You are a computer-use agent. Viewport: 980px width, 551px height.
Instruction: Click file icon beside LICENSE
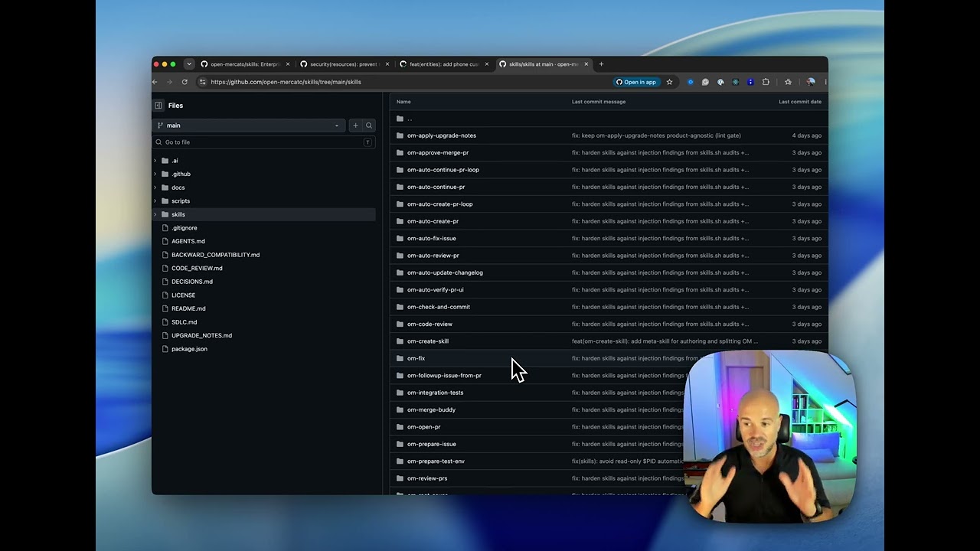(x=165, y=295)
